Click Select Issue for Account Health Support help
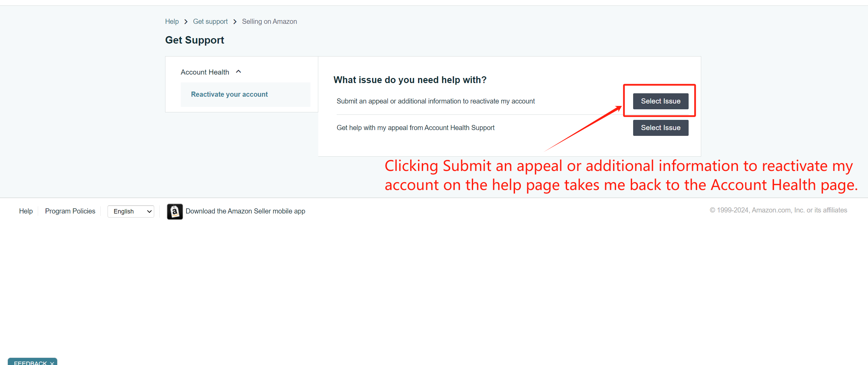The width and height of the screenshot is (868, 365). pyautogui.click(x=660, y=128)
